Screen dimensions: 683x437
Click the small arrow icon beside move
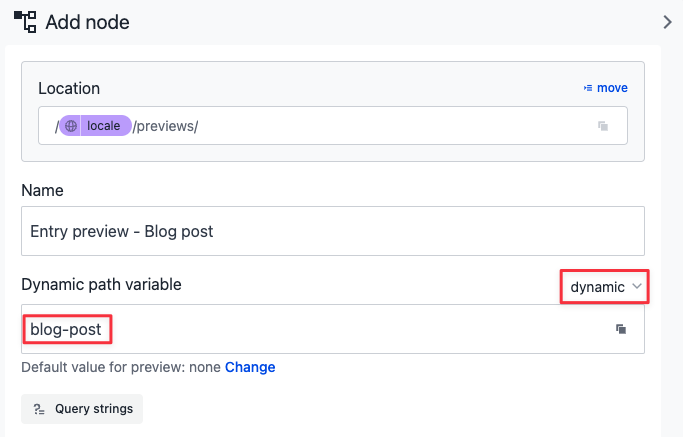tap(588, 88)
